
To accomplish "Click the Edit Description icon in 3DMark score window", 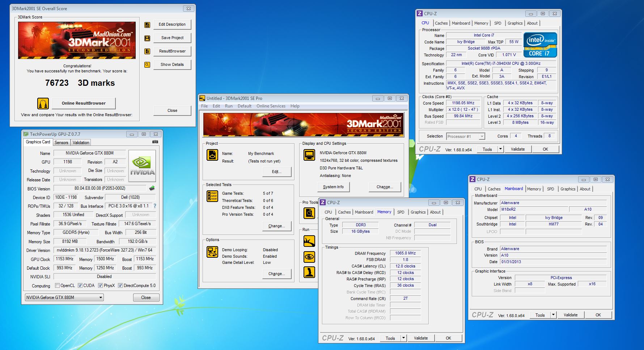I will 147,25.
